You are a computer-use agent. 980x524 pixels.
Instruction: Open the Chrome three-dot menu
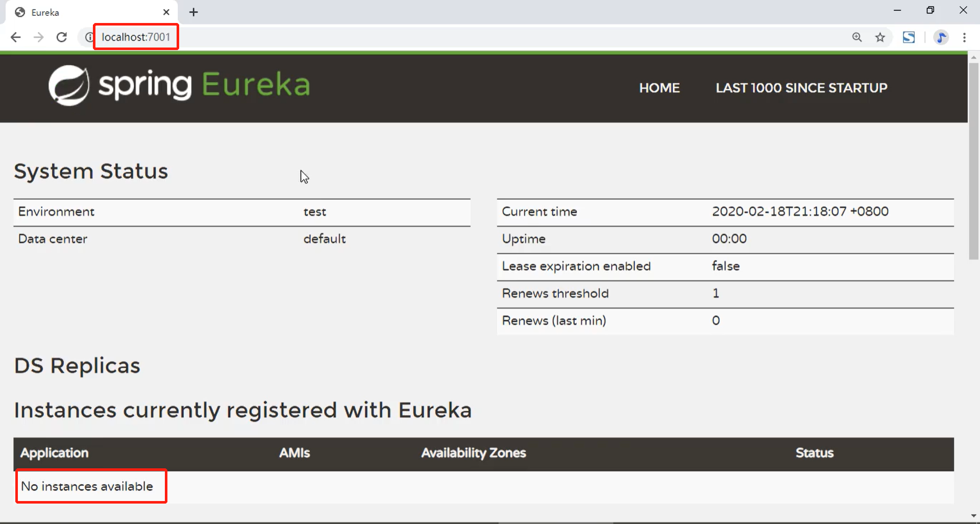tap(964, 37)
